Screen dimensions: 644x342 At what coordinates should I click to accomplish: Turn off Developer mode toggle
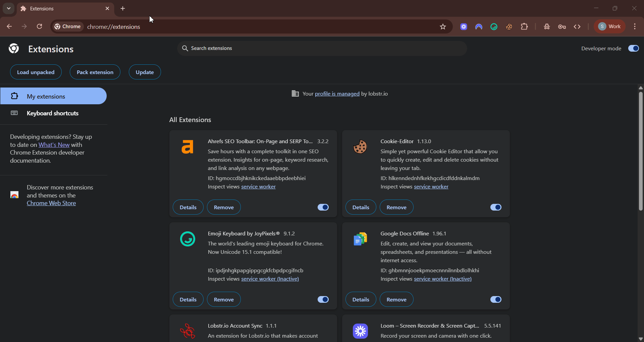633,49
